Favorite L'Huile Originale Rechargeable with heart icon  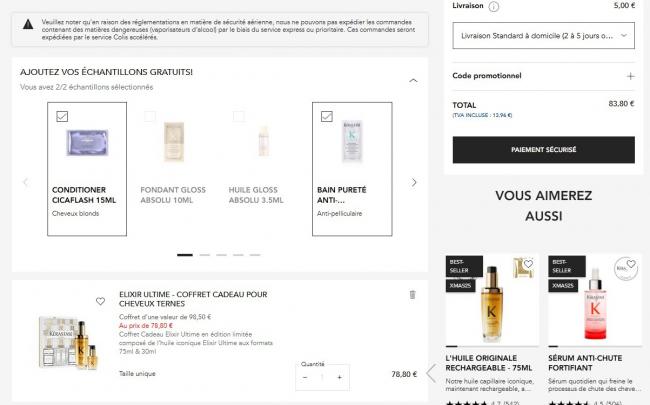pos(528,264)
